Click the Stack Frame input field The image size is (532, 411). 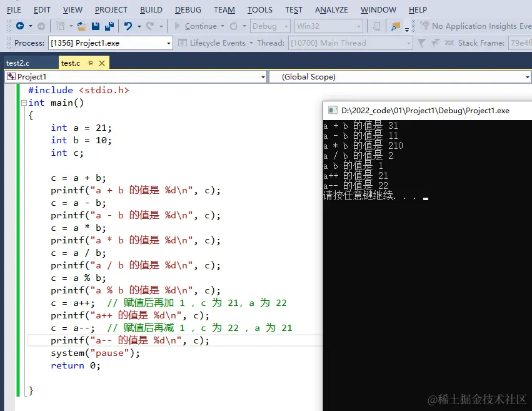520,43
